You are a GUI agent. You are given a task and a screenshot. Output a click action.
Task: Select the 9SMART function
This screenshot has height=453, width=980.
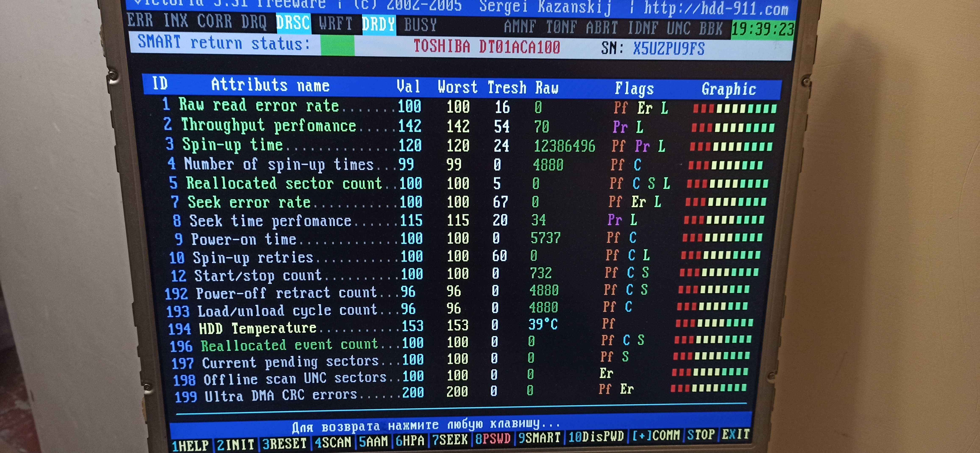539,438
